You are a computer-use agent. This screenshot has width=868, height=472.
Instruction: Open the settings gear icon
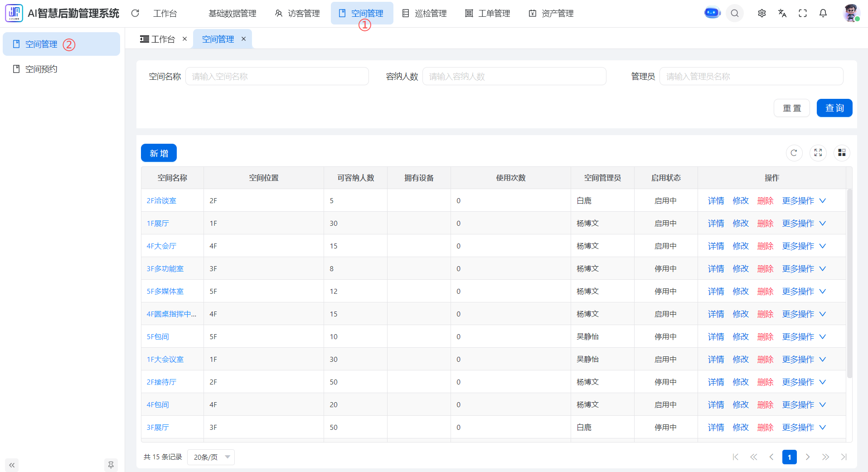pos(761,14)
